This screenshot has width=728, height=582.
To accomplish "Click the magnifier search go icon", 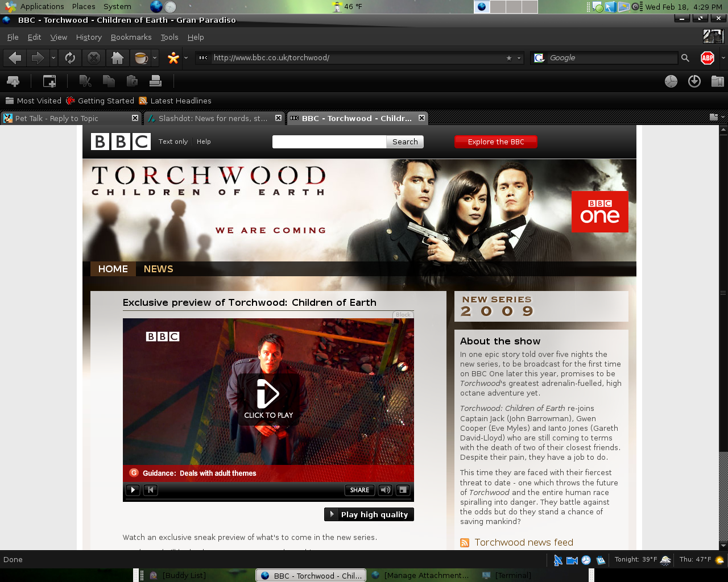I will point(685,58).
